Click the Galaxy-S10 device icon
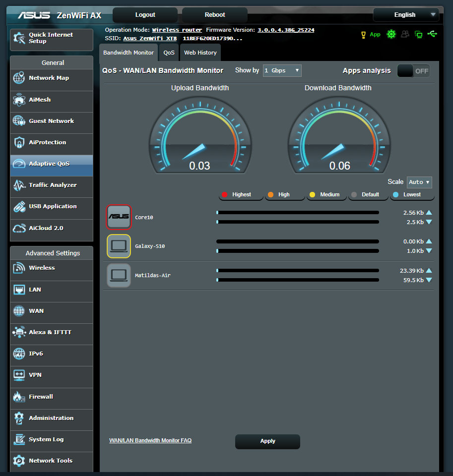The width and height of the screenshot is (453, 476). (x=119, y=246)
